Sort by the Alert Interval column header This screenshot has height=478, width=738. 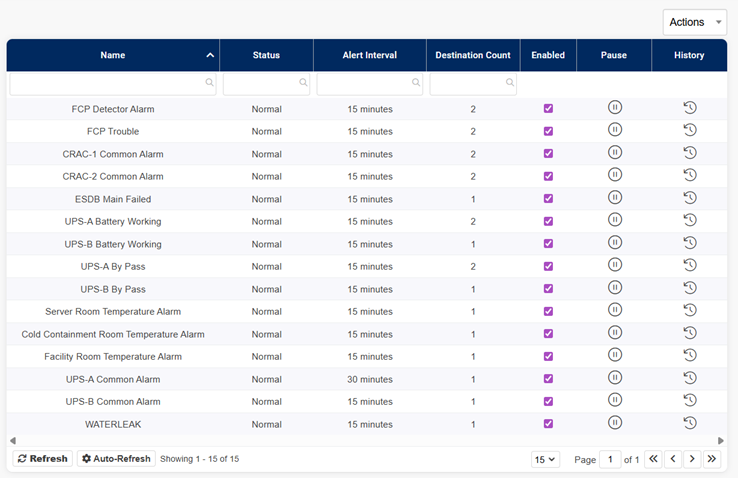click(x=369, y=56)
